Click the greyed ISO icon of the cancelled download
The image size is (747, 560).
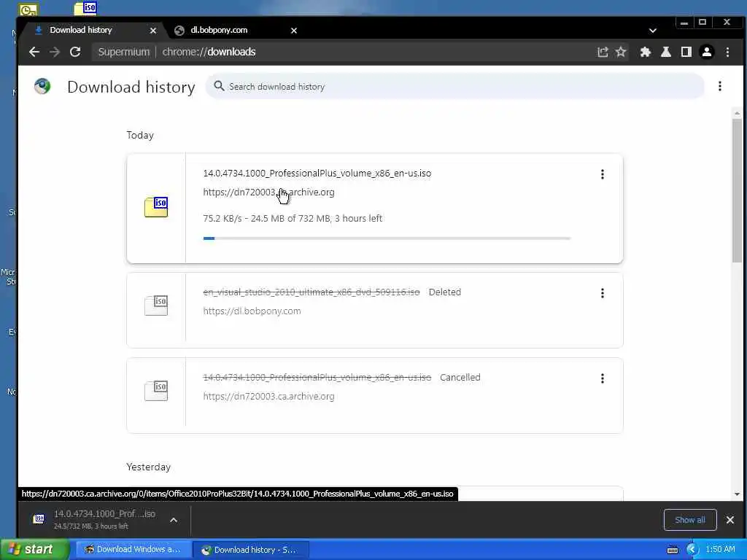click(156, 391)
